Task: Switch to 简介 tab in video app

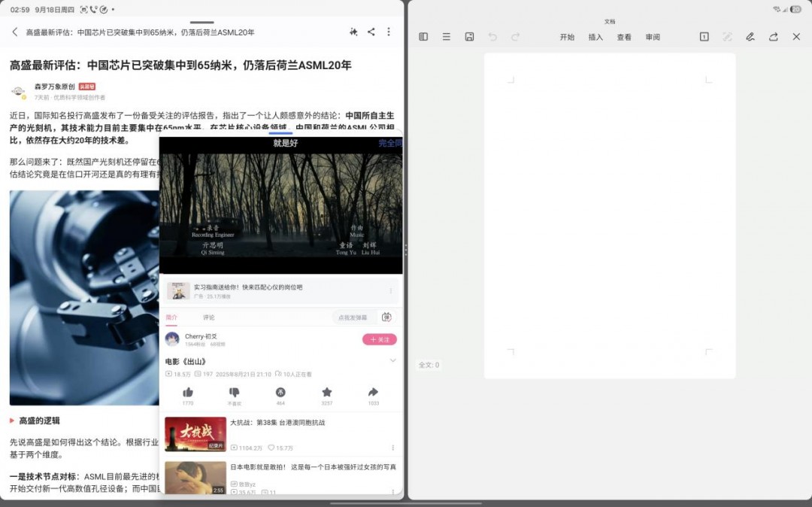Action: tap(171, 317)
